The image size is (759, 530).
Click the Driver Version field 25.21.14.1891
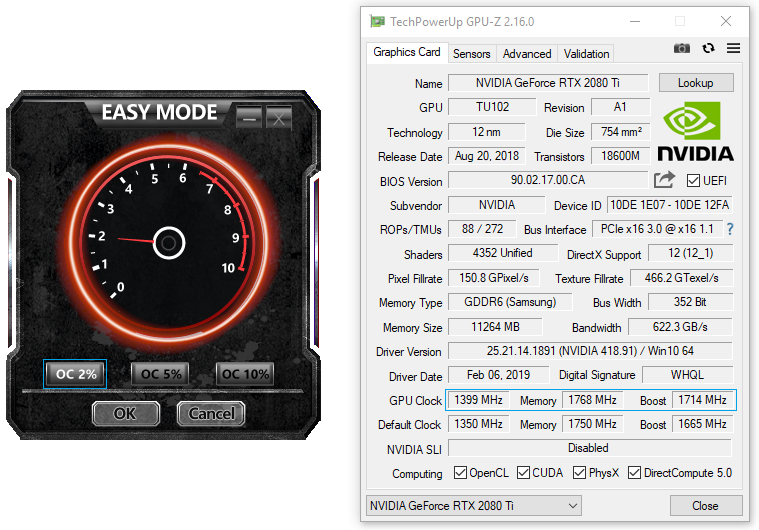[x=590, y=351]
